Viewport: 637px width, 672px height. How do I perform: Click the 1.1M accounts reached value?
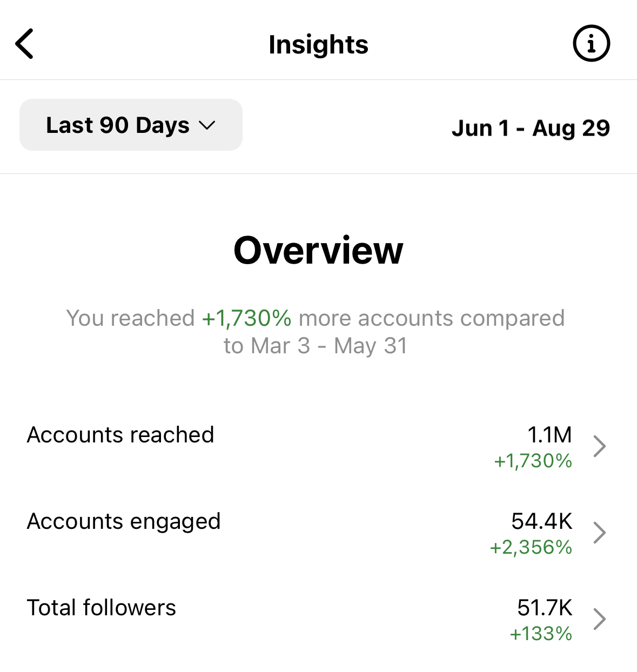(x=549, y=435)
